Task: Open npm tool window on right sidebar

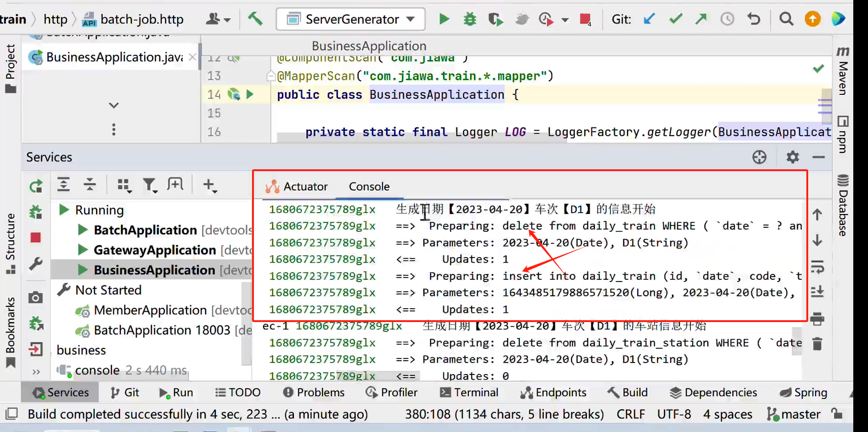Action: coord(843,134)
